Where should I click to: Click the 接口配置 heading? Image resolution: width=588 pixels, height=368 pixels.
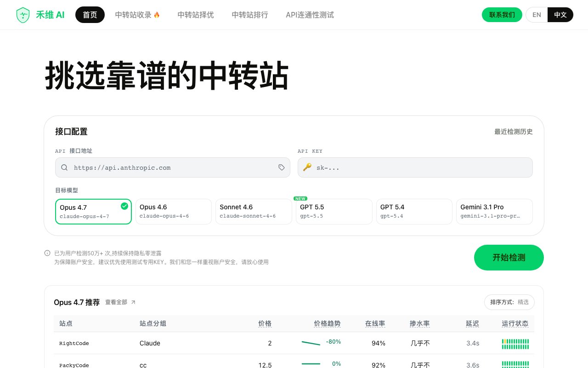(71, 132)
